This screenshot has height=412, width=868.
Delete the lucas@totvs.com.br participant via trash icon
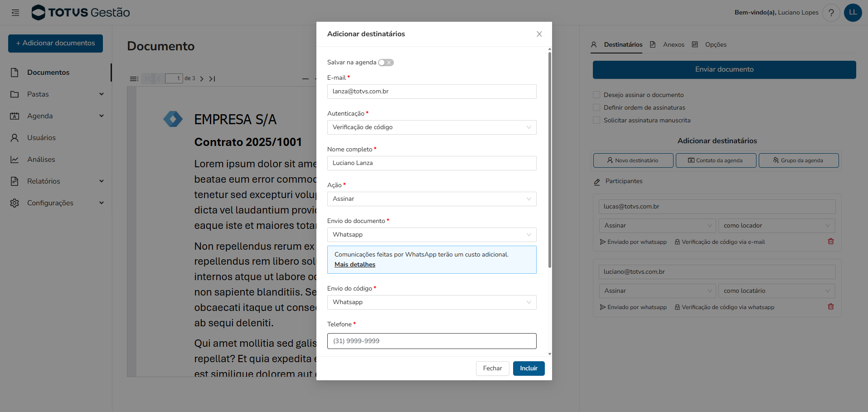[x=830, y=242]
